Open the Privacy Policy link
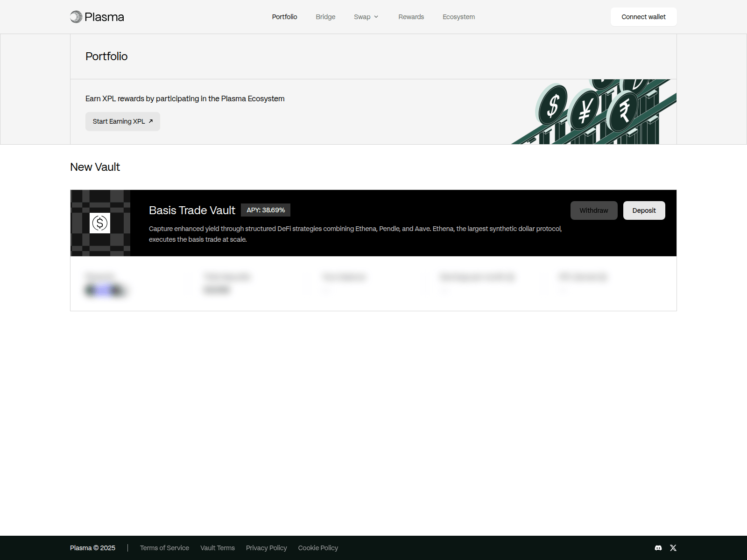Screen dimensions: 747x560 point(266,548)
